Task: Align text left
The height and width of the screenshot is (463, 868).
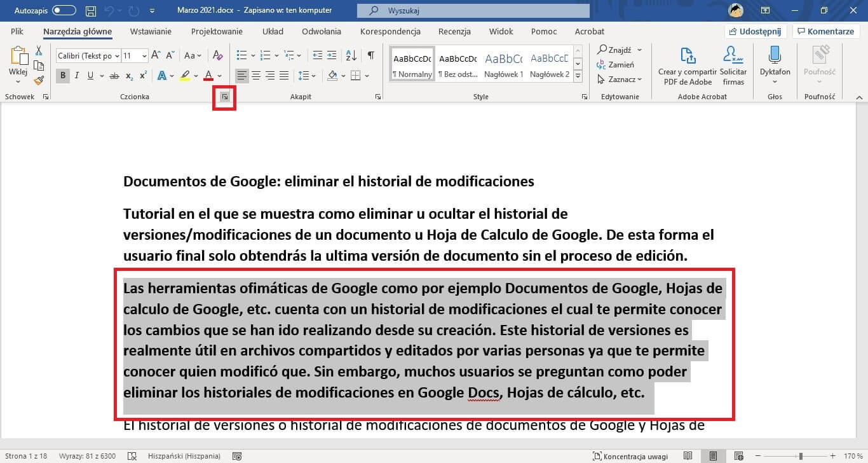Action: [242, 76]
